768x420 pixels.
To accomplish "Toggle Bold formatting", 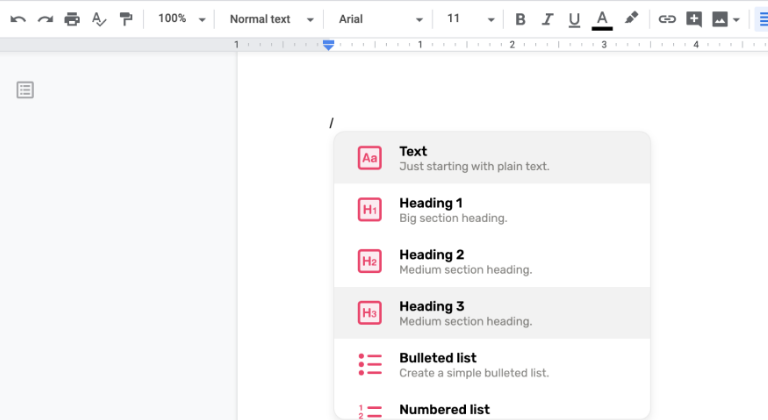I will [x=520, y=20].
